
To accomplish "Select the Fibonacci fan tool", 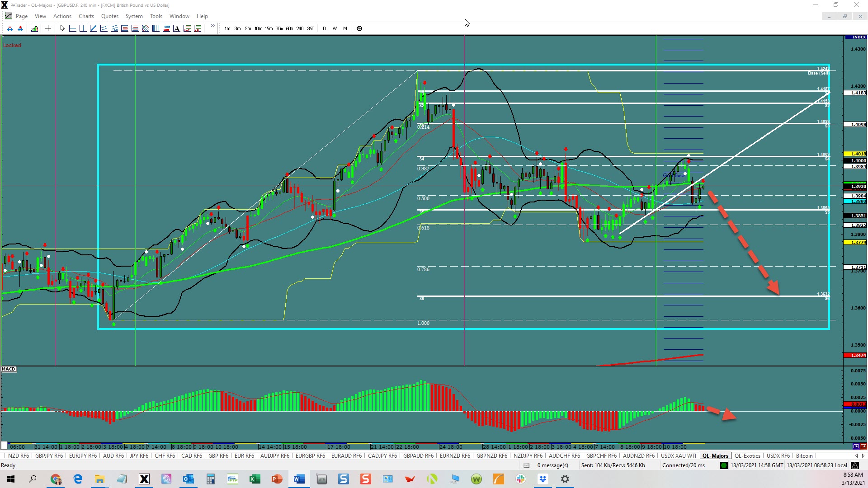I will [x=145, y=28].
